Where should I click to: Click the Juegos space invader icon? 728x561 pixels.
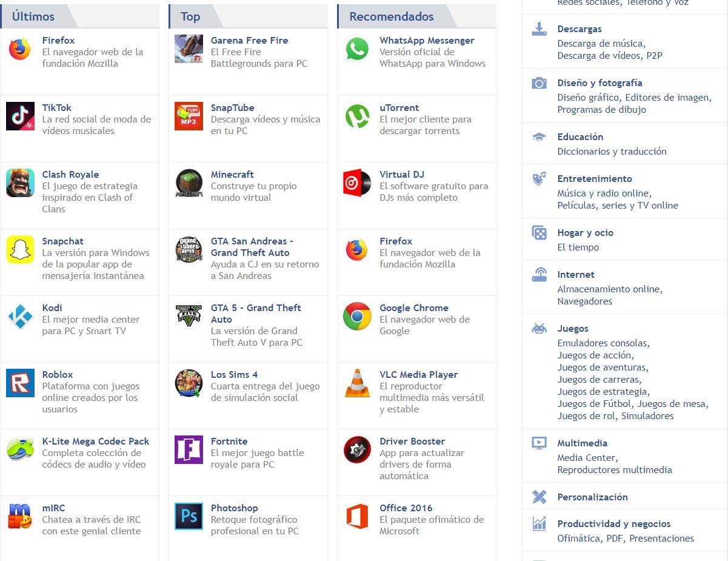(x=539, y=329)
